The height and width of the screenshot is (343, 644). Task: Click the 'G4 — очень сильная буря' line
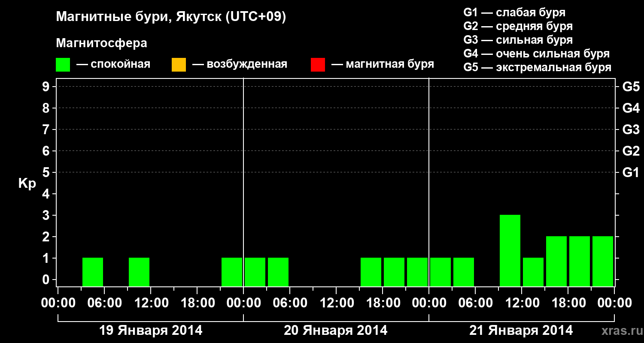pyautogui.click(x=537, y=54)
